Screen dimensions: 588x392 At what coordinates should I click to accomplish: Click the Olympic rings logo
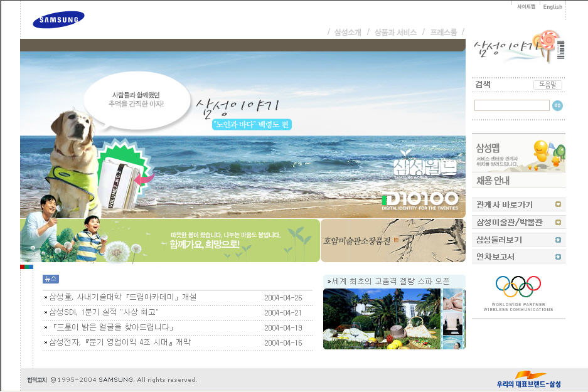pyautogui.click(x=518, y=287)
